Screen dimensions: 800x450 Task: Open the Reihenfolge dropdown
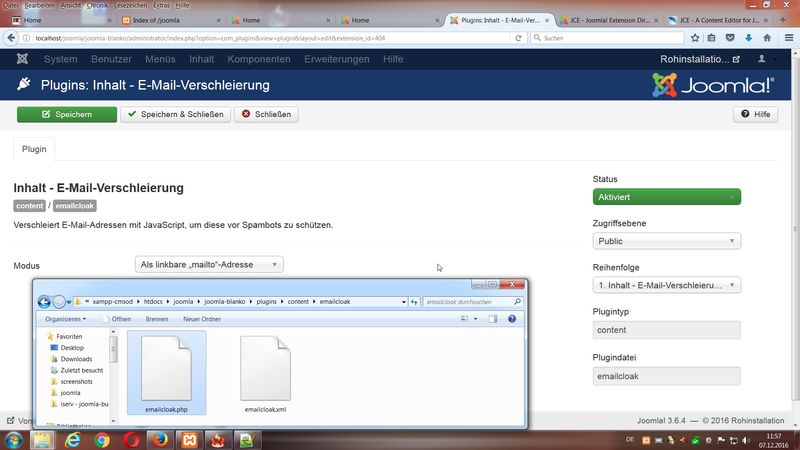(666, 285)
